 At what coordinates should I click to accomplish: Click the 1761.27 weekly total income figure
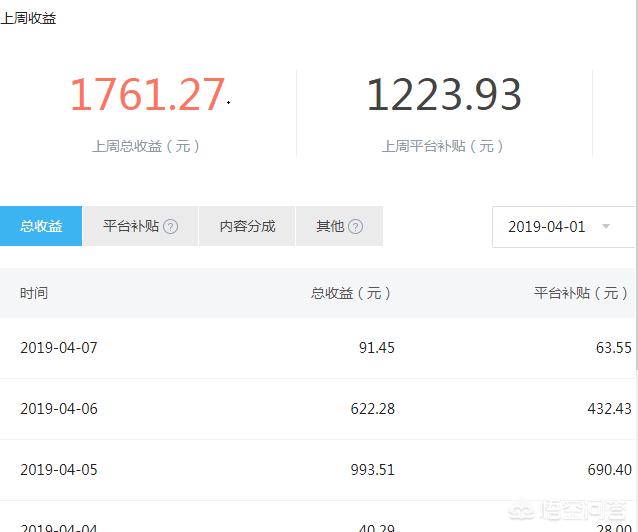coord(147,94)
